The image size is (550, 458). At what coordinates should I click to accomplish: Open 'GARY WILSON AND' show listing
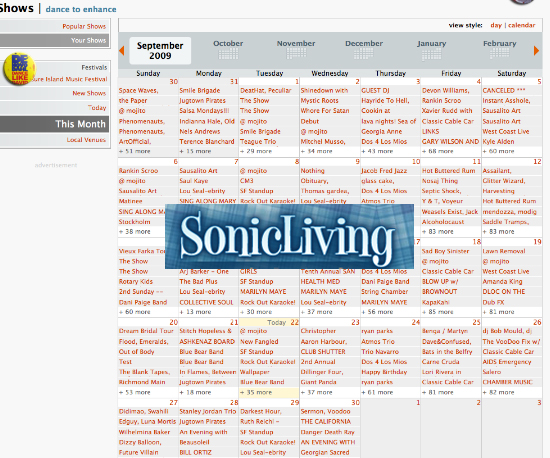450,142
